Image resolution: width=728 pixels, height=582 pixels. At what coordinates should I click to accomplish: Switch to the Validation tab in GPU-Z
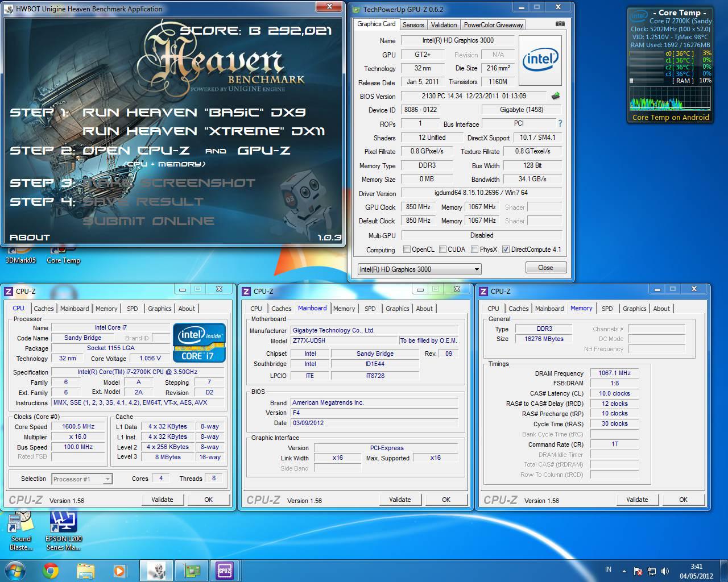tap(444, 25)
